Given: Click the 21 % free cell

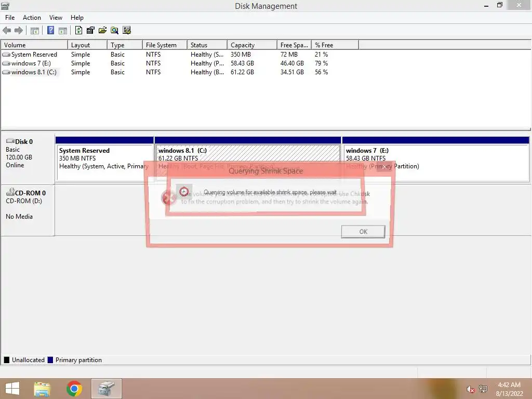Looking at the screenshot, I should [x=321, y=54].
